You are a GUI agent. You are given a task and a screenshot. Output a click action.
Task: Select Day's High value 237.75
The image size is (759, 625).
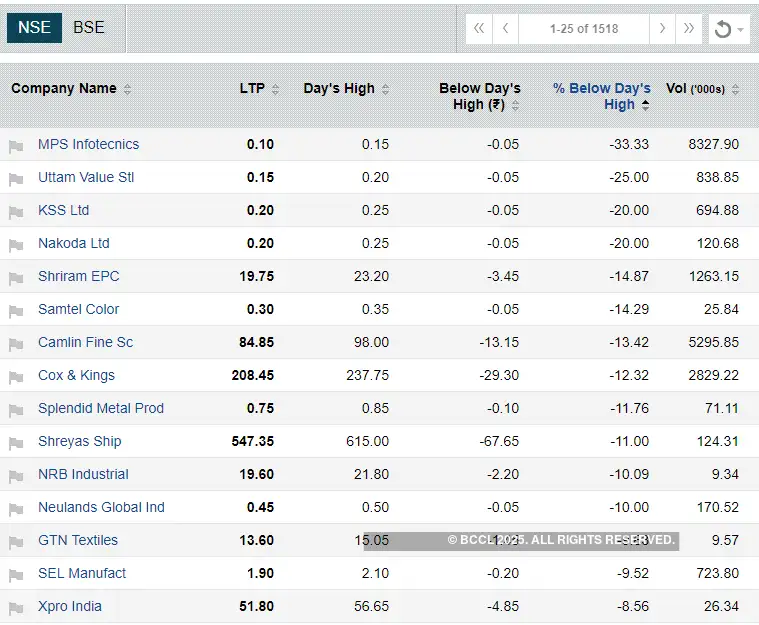tap(367, 375)
